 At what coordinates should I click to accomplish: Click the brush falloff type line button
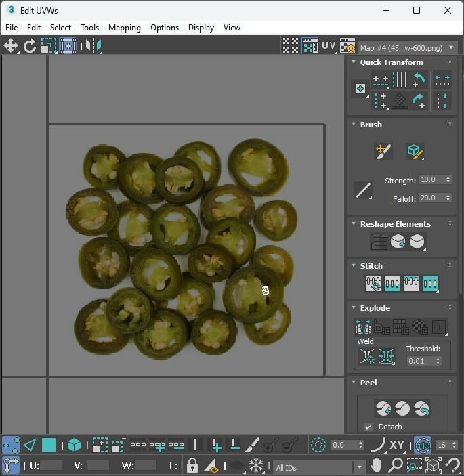tap(363, 191)
